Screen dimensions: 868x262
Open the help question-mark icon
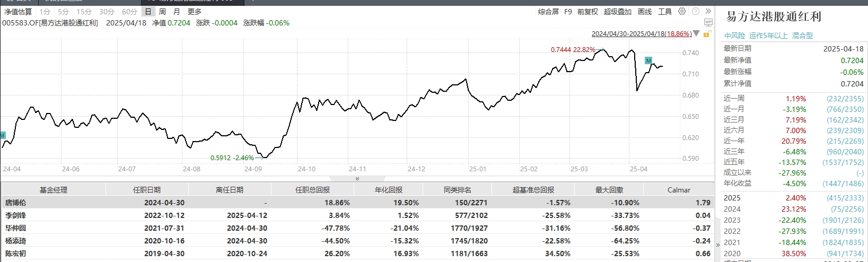695,11
